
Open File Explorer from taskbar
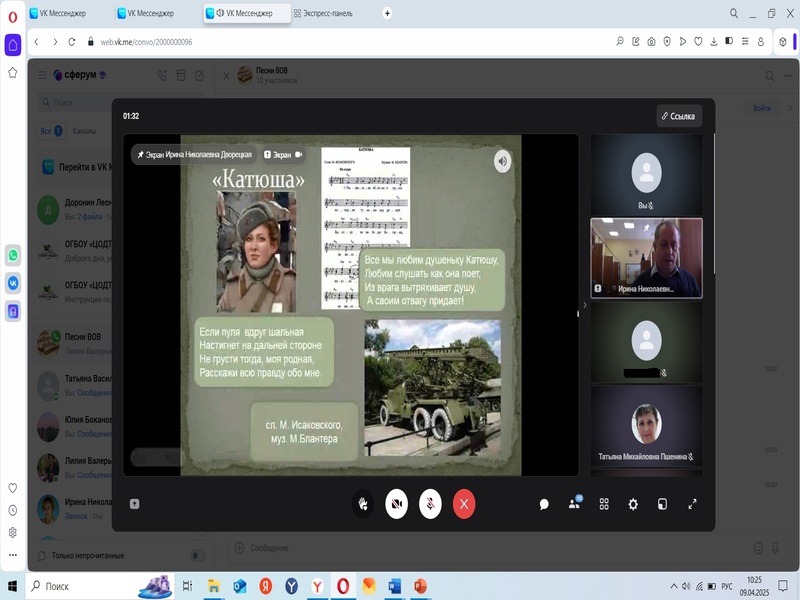[x=214, y=586]
